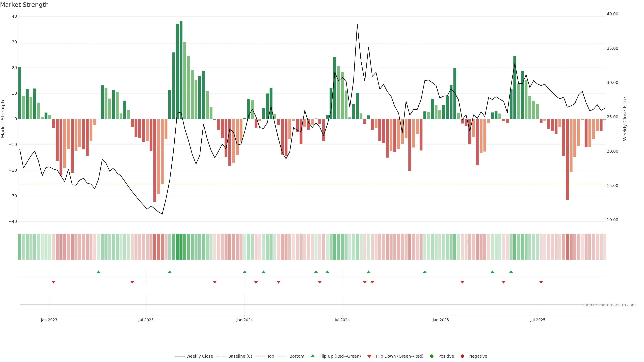Click the tallest green bar above 38
The height and width of the screenshot is (362, 644).
tap(181, 70)
